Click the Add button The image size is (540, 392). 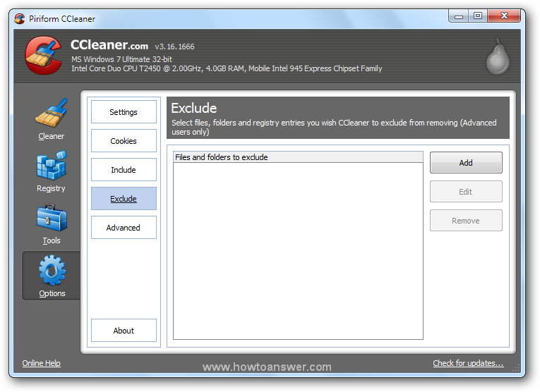pyautogui.click(x=466, y=163)
